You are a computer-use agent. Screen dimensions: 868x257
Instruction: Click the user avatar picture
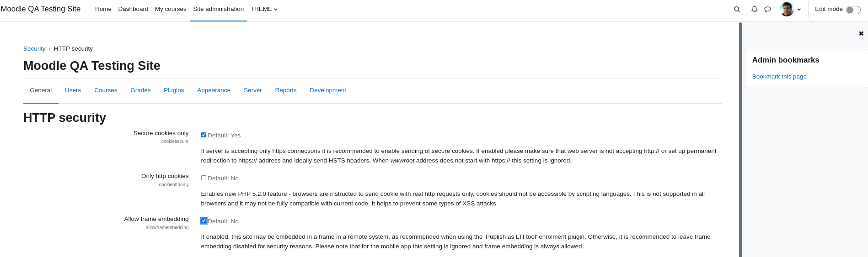click(787, 9)
